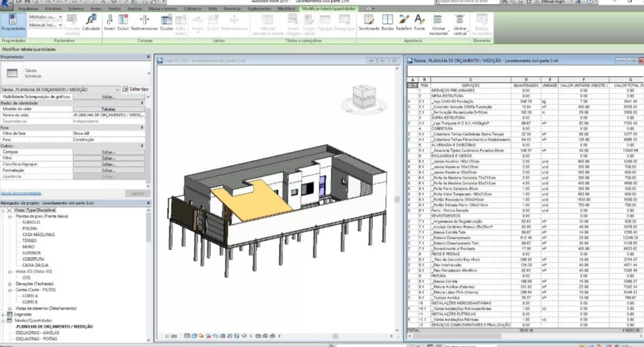Image resolution: width=644 pixels, height=347 pixels.
Task: Expand the Elevações (Fachadas) tree node
Action: coord(9,284)
